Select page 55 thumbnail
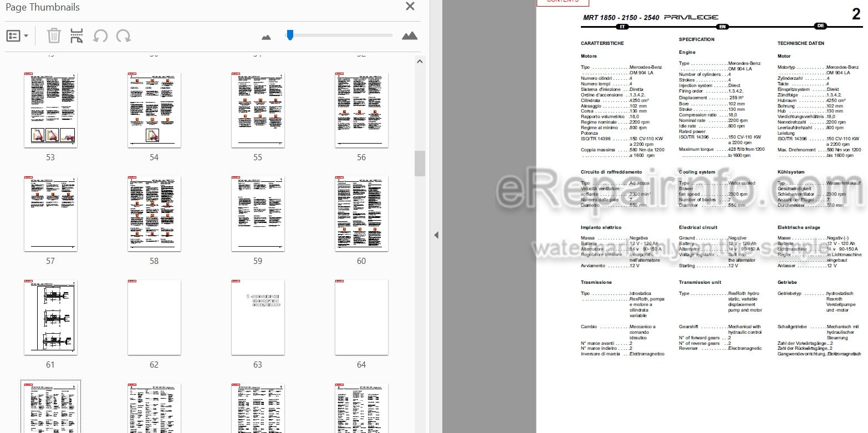This screenshot has height=433, width=868. (x=258, y=110)
